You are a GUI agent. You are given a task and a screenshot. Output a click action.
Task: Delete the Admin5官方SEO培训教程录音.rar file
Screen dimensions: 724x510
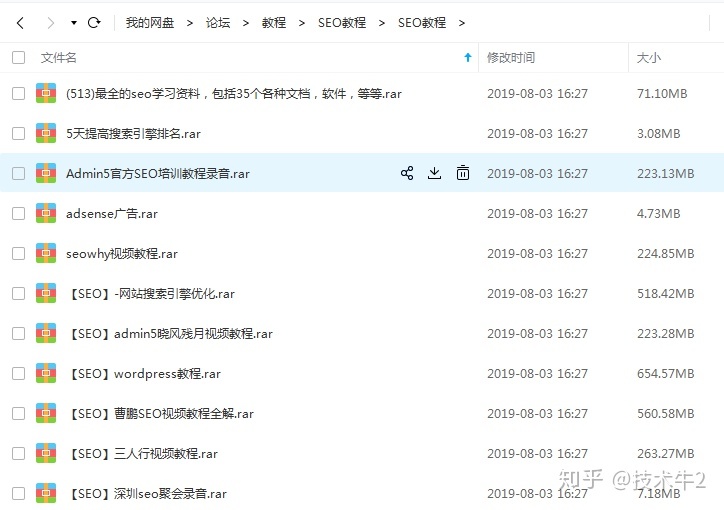point(462,173)
